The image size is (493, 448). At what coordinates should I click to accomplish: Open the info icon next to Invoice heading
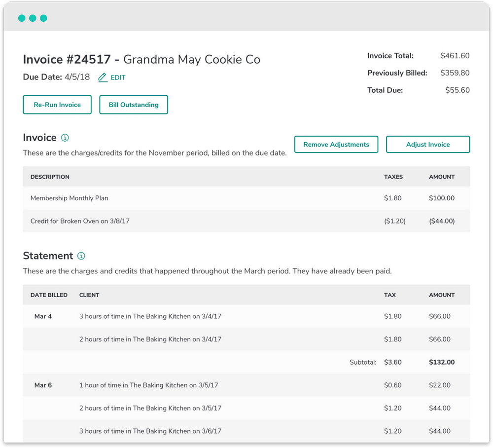pos(65,138)
